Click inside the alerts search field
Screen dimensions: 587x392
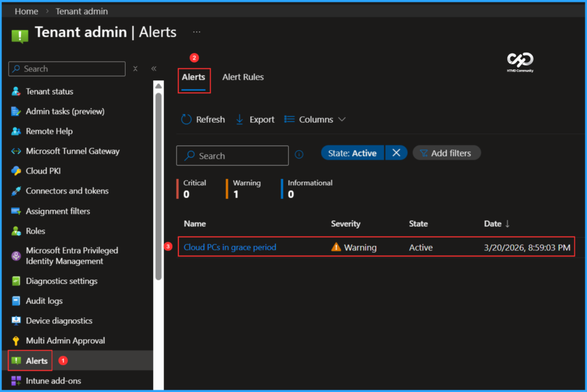coord(232,155)
